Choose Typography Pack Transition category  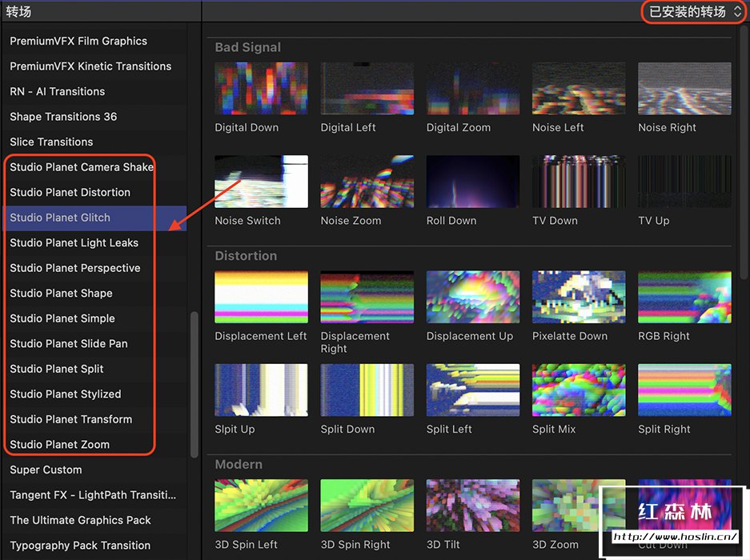point(80,545)
